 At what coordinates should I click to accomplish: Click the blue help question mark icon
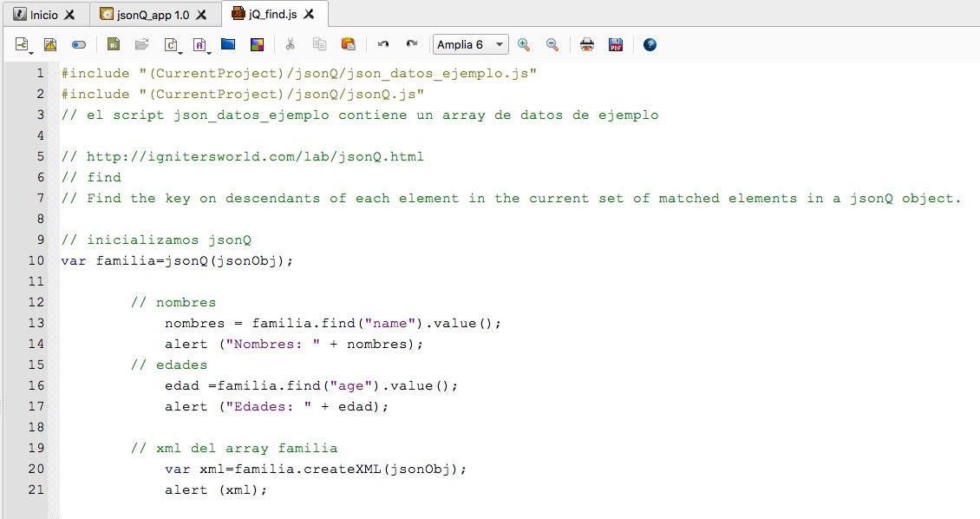(x=650, y=44)
